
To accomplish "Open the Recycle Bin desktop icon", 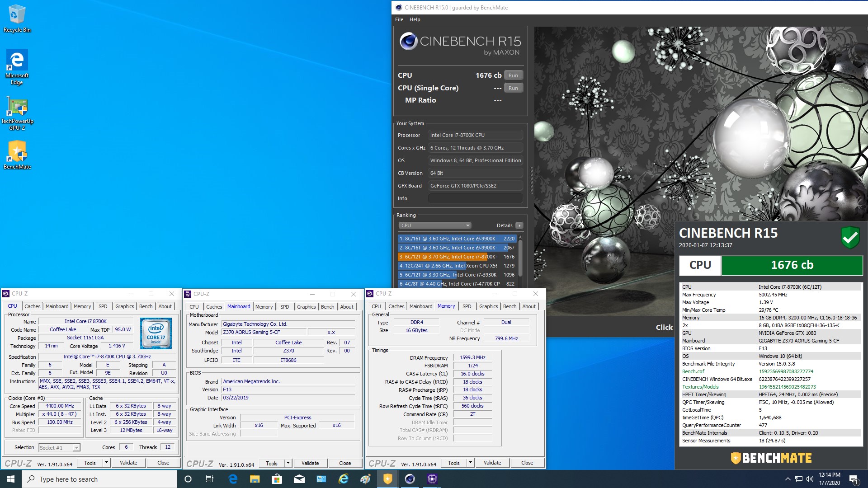I will (x=17, y=19).
